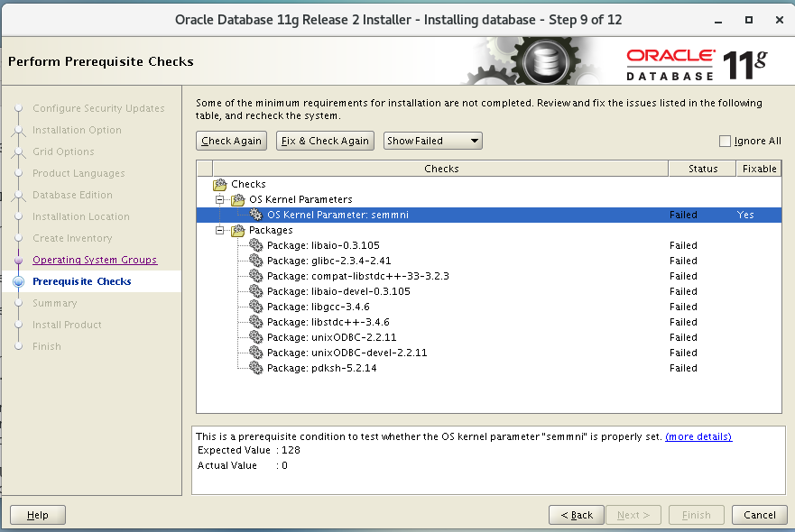Image resolution: width=795 pixels, height=532 pixels.
Task: Close the Oracle installer window
Action: pyautogui.click(x=780, y=20)
